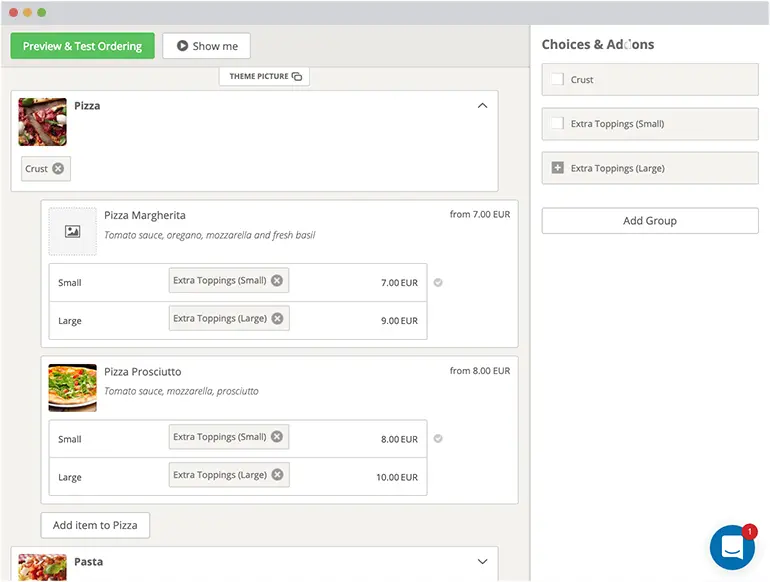The height and width of the screenshot is (582, 770).
Task: Collapse the Pizza category
Action: click(483, 106)
